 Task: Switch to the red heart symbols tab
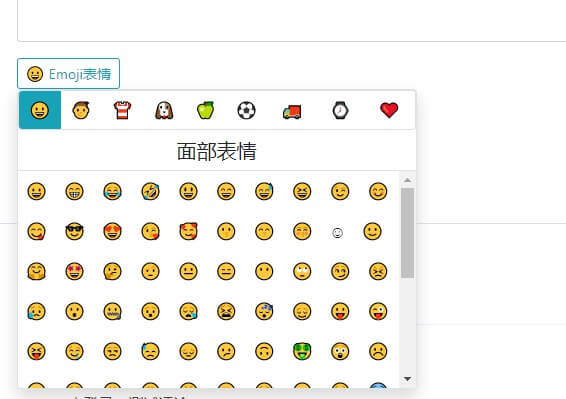coord(389,110)
